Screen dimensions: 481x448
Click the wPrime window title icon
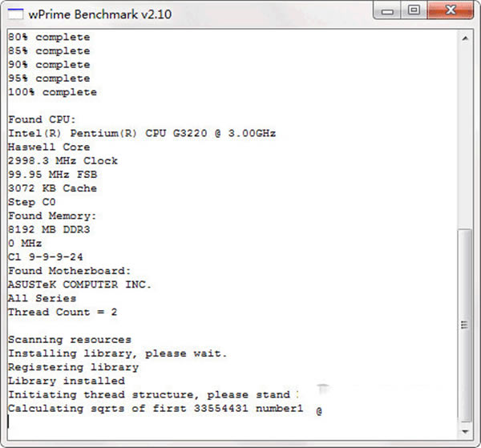(15, 14)
